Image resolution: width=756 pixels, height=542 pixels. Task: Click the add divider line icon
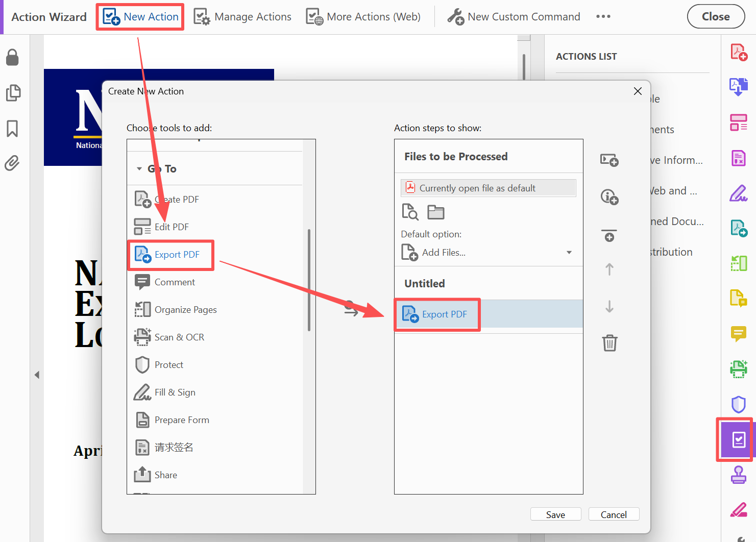tap(609, 235)
